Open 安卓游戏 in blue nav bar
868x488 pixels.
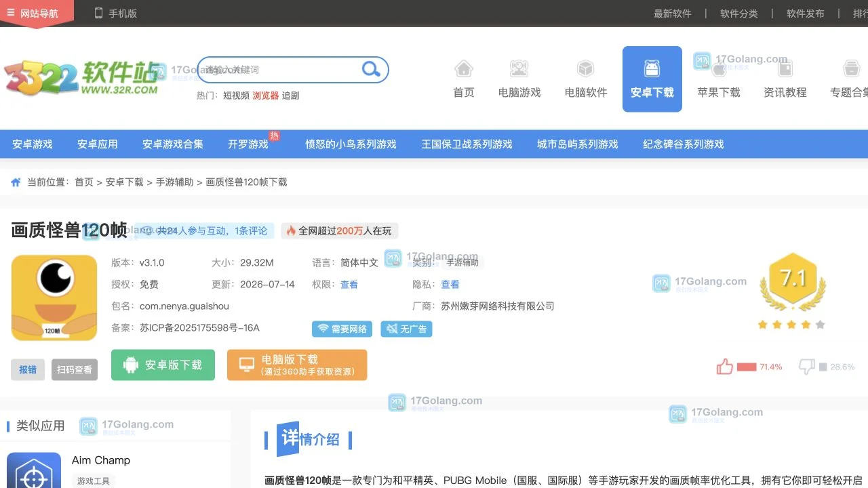click(x=33, y=144)
